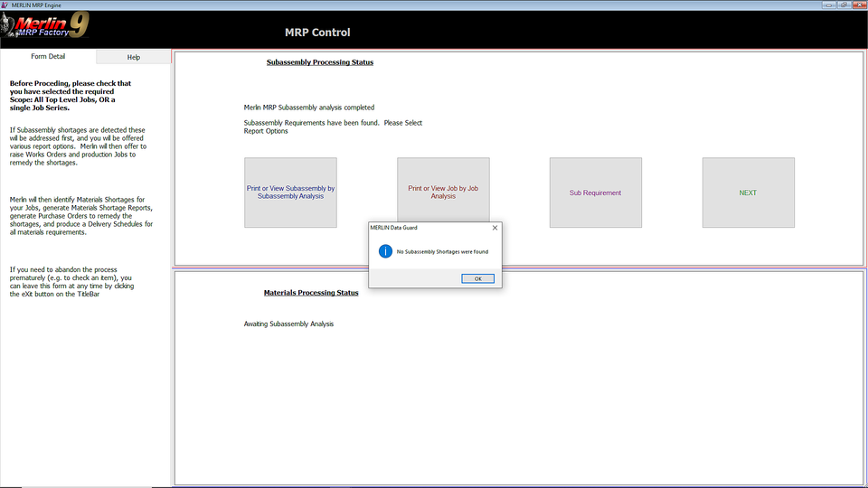Close the MERLIN Data Guard dialog with X
This screenshot has height=488, width=868.
495,228
